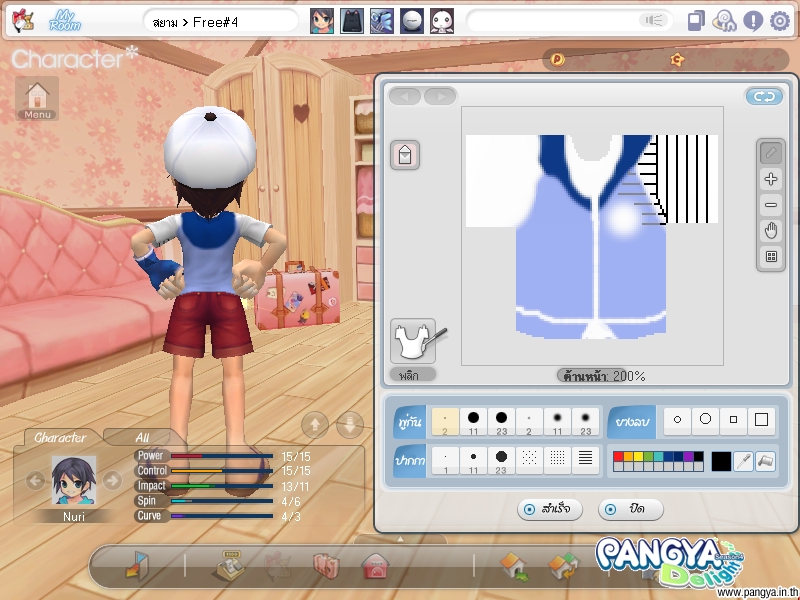Screen dimensions: 800x600
Task: Click the pink paper bag icon
Action: pyautogui.click(x=405, y=155)
